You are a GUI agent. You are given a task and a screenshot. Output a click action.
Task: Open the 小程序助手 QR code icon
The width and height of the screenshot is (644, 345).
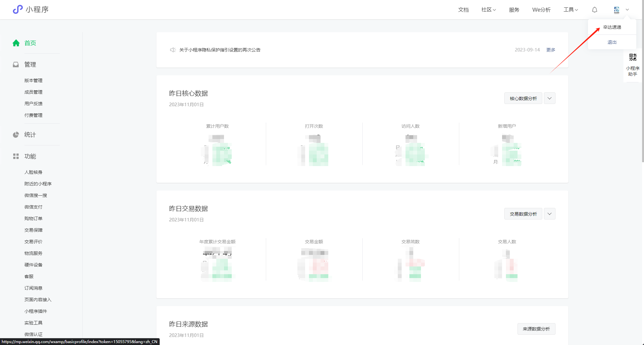tap(632, 57)
